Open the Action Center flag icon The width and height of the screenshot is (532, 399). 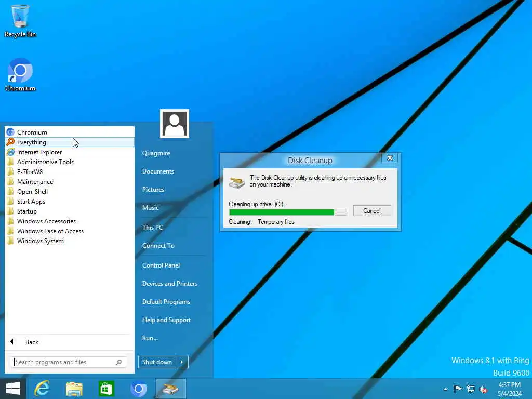click(458, 389)
